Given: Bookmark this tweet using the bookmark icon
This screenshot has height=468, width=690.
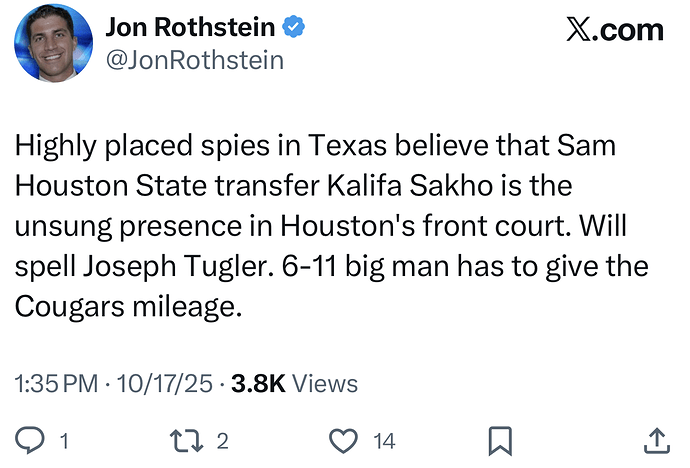Looking at the screenshot, I should [500, 439].
